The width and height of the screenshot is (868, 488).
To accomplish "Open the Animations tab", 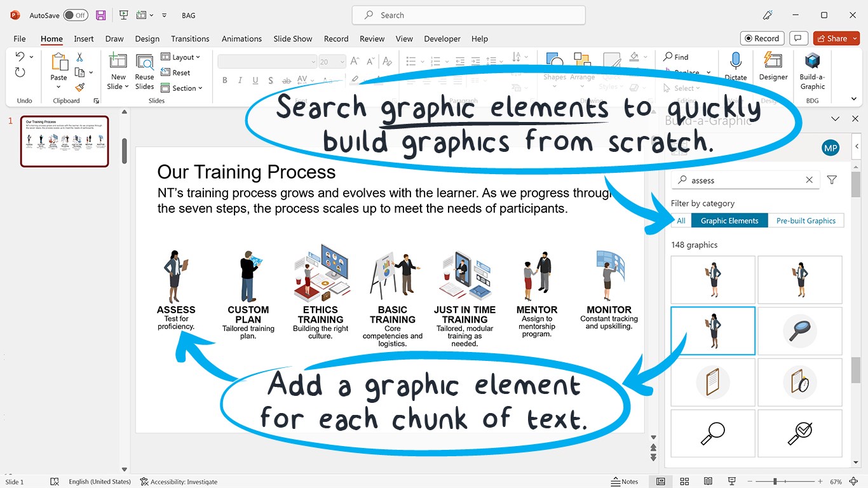I will [x=241, y=39].
